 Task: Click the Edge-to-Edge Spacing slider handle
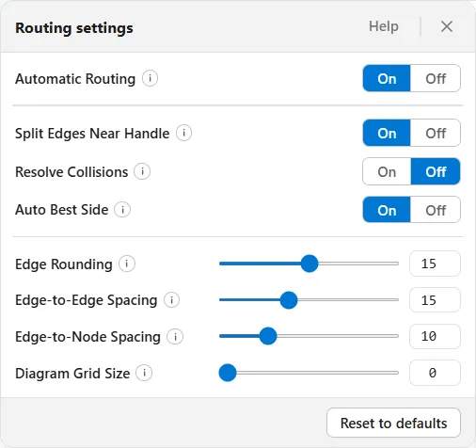289,300
